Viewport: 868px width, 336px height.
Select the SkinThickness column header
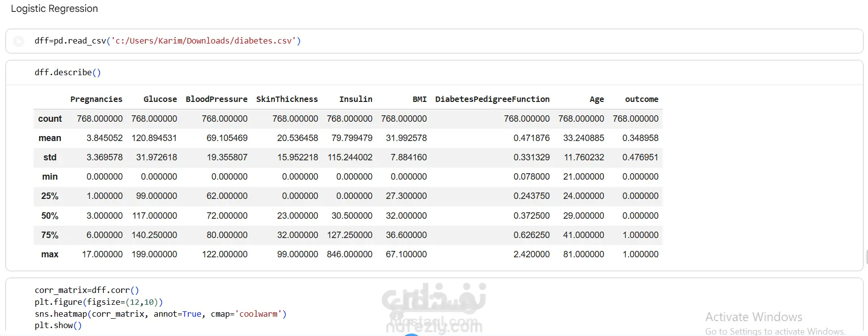pos(287,99)
